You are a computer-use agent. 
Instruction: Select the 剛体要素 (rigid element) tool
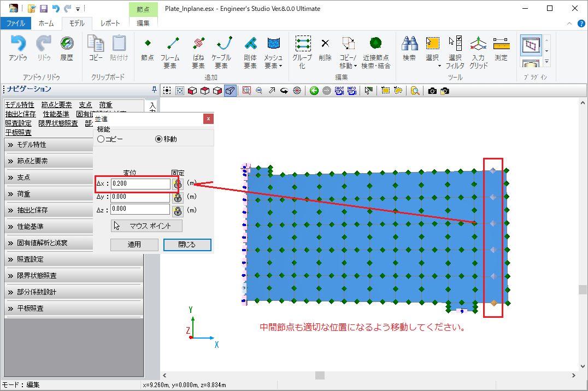[250, 52]
